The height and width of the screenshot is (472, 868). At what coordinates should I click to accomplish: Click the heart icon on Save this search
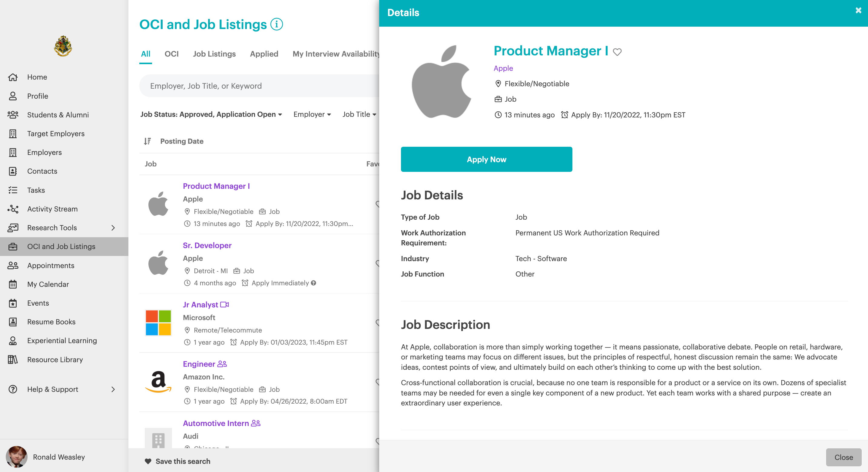(x=148, y=462)
